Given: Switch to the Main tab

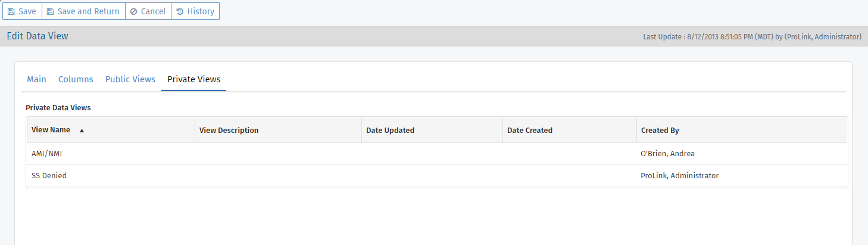Looking at the screenshot, I should pyautogui.click(x=36, y=79).
